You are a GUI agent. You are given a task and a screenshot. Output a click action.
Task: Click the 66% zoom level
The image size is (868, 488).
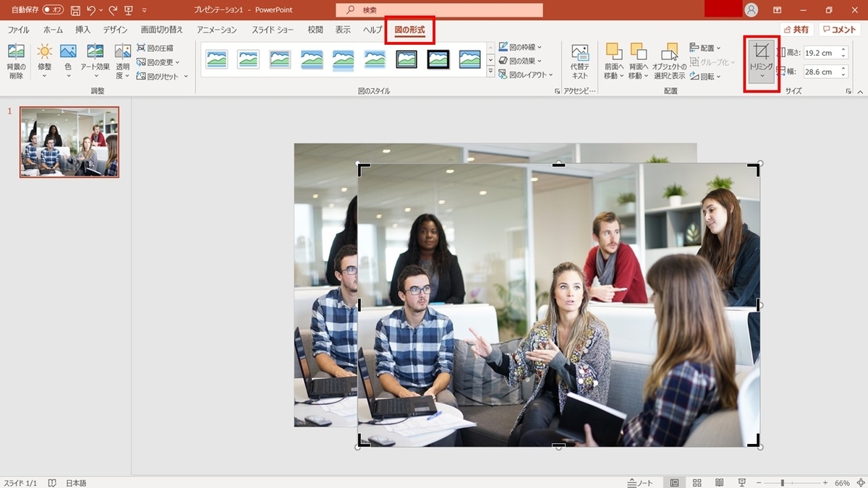(842, 482)
